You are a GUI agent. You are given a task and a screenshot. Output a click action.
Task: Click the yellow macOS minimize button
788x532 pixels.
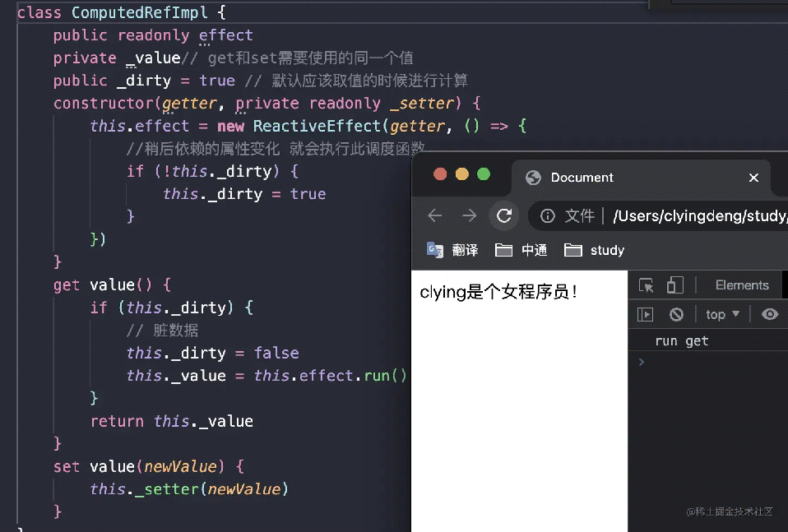(x=461, y=173)
